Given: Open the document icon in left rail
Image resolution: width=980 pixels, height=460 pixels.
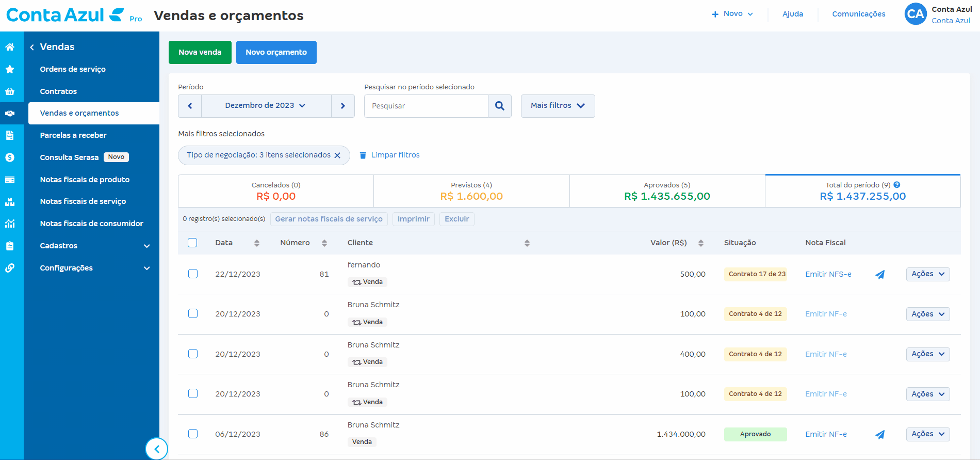Looking at the screenshot, I should tap(10, 135).
